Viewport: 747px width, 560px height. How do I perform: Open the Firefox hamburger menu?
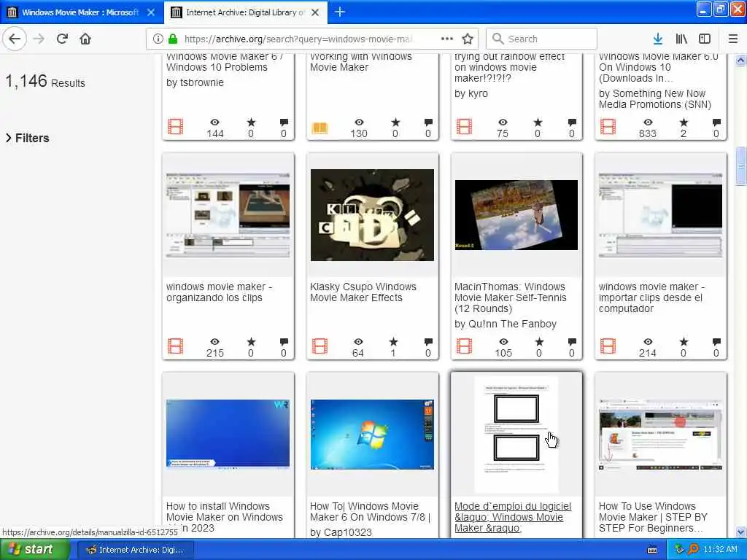pyautogui.click(x=733, y=39)
